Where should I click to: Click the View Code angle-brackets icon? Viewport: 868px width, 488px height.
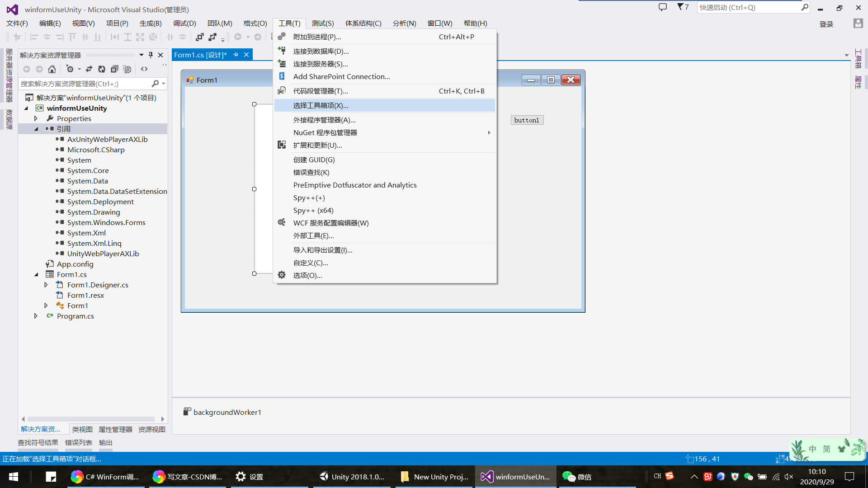point(144,69)
